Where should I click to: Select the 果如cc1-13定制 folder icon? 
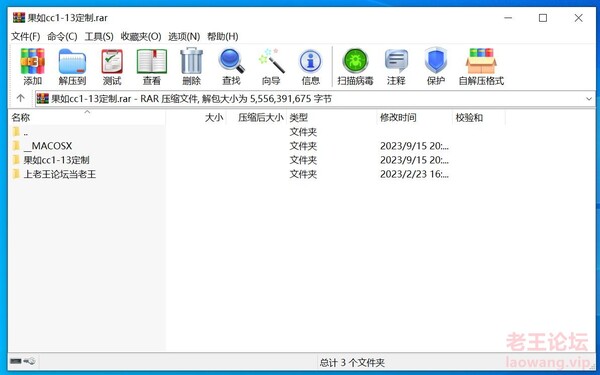click(16, 160)
